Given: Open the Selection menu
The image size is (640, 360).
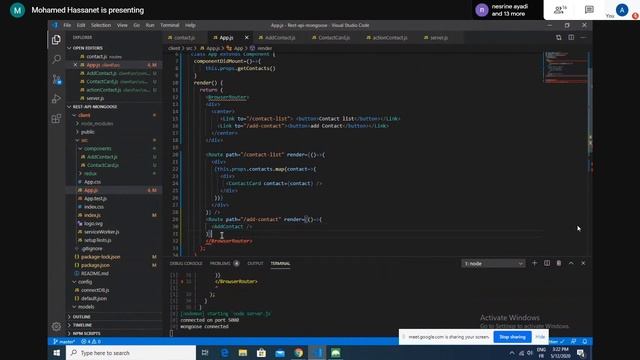Looking at the screenshot, I should tap(101, 25).
